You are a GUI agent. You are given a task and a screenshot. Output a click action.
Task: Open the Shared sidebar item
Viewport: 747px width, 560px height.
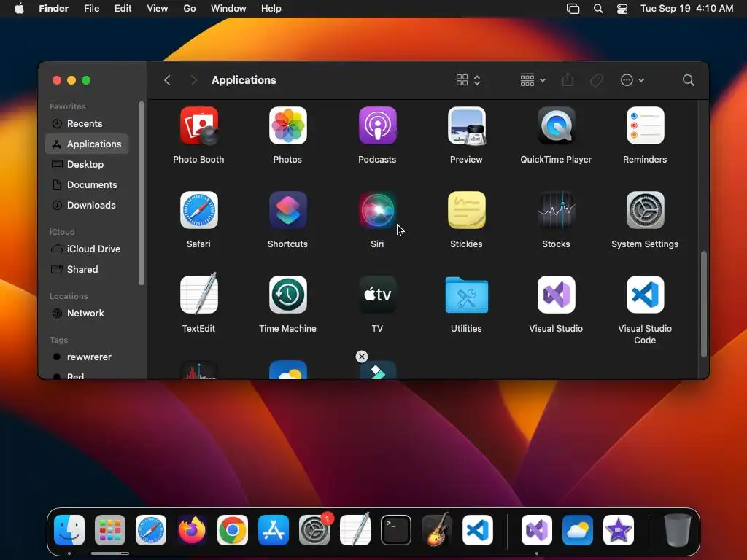(88, 270)
